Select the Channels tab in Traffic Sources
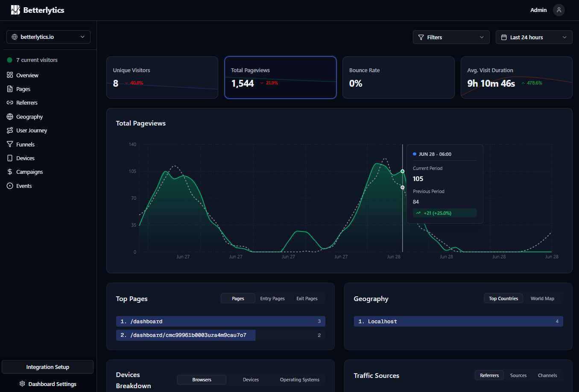Screen dimensions: 579x392 [547, 375]
